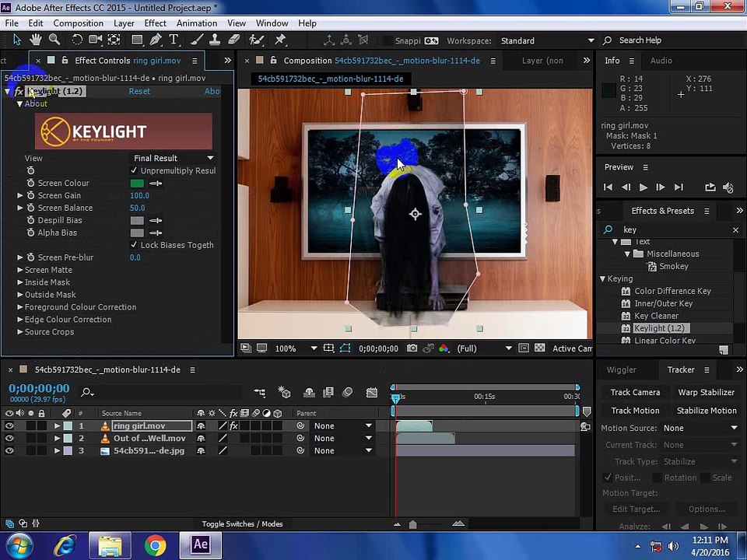Select the Selection arrow tool
The height and width of the screenshot is (560, 747).
[17, 40]
